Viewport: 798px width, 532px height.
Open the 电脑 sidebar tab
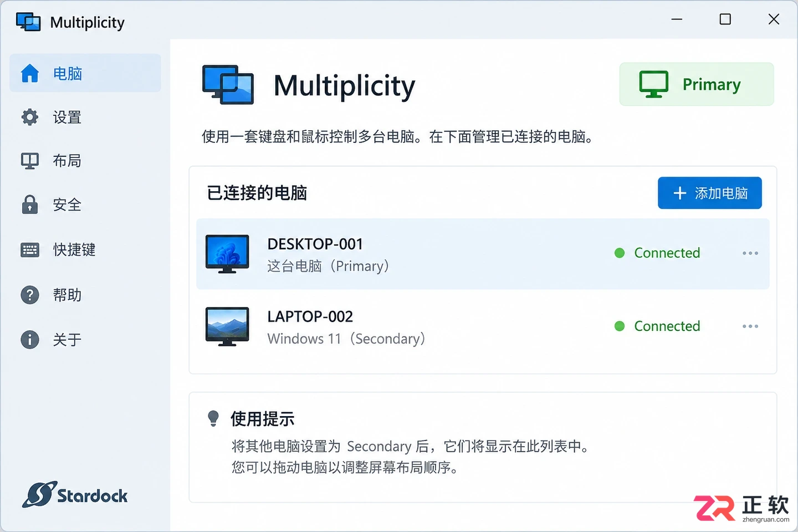pos(85,73)
